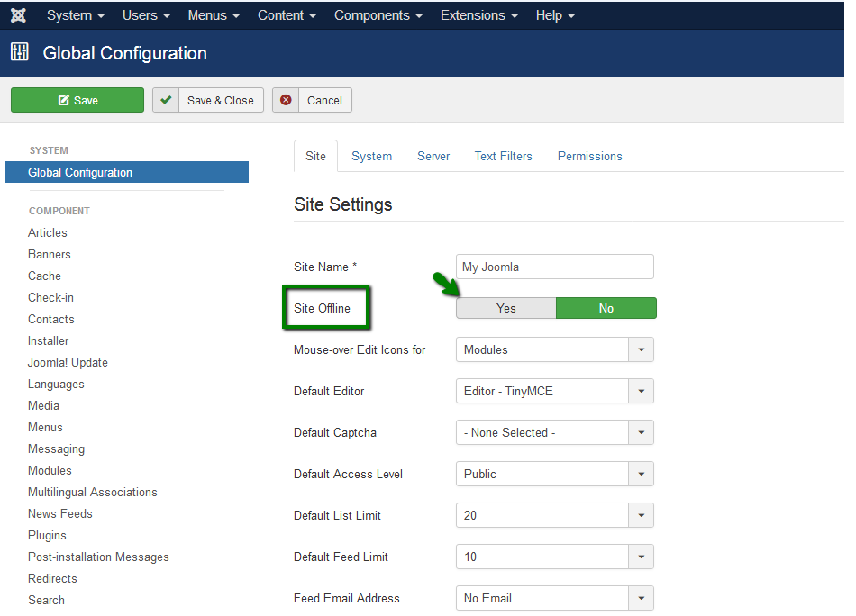Open the Banners component settings
The image size is (856, 616).
50,254
